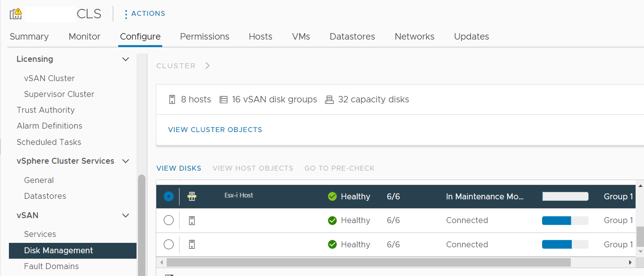Open General under vSphere Cluster Services
The image size is (644, 276).
pyautogui.click(x=39, y=180)
